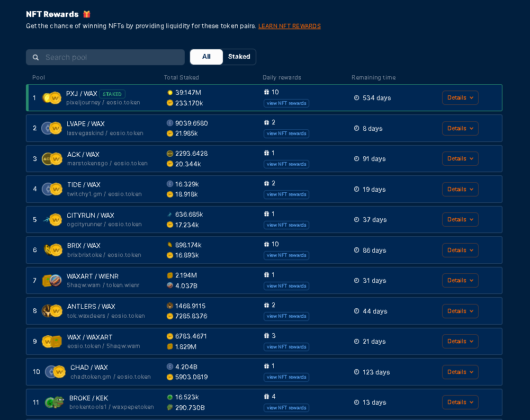Click the CITYRUN / WAX pool token icon
This screenshot has width=530, height=420.
click(x=52, y=220)
